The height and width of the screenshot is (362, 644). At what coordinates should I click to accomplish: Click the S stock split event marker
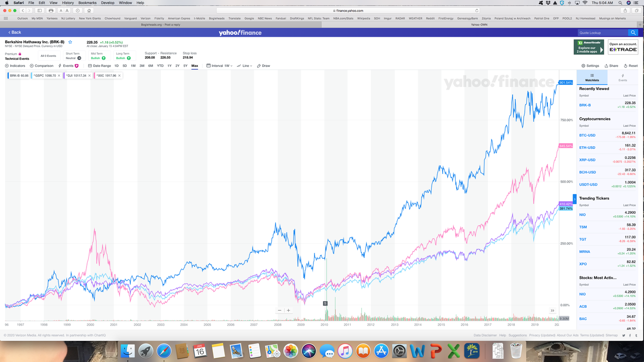click(325, 303)
